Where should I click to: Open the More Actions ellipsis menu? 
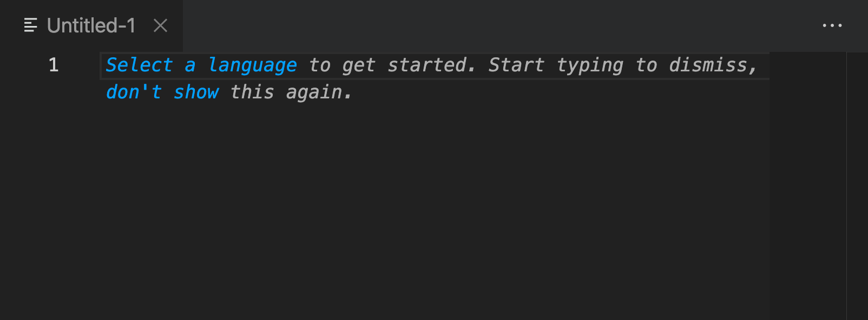[832, 25]
